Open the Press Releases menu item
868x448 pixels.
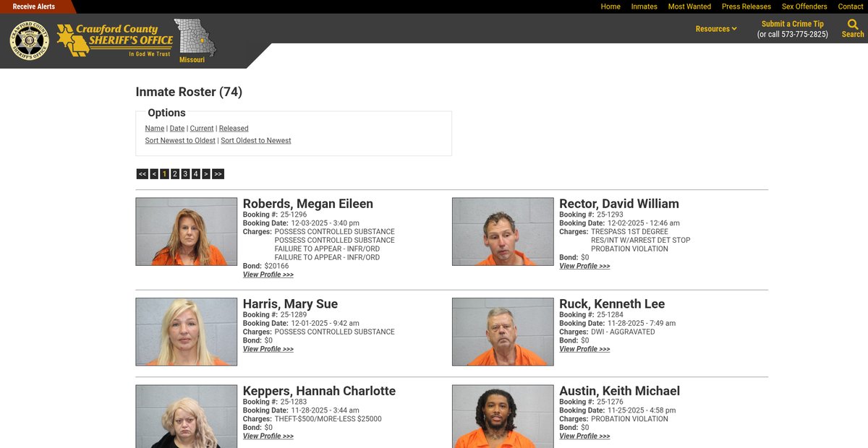(x=746, y=7)
